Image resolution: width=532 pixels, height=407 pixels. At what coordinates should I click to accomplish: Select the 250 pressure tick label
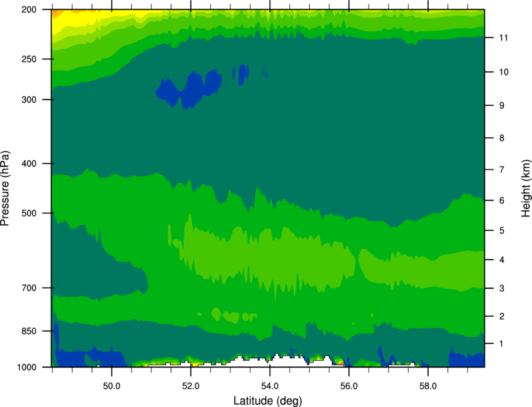click(29, 59)
